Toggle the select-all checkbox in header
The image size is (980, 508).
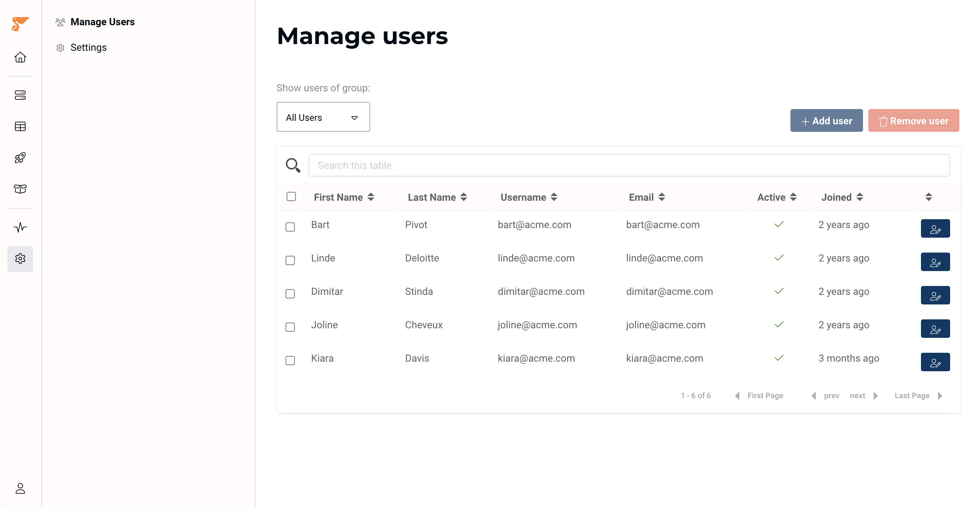coord(291,196)
